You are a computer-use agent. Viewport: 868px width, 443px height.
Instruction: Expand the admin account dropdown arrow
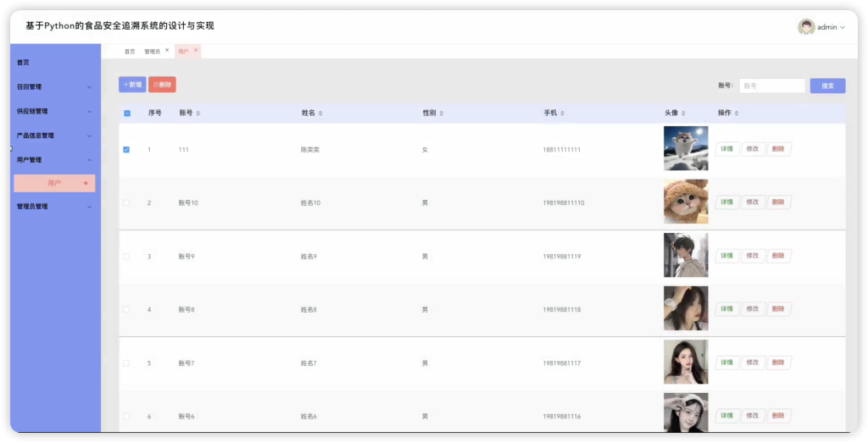pyautogui.click(x=843, y=27)
